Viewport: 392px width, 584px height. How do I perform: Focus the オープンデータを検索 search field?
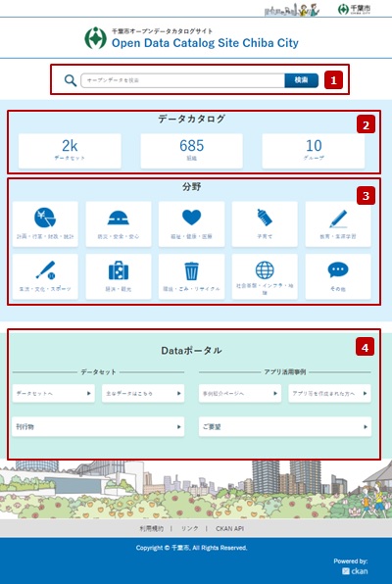(183, 80)
